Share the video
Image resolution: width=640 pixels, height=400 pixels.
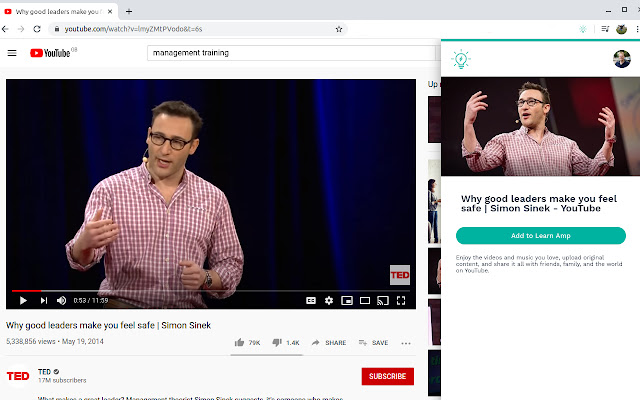pyautogui.click(x=328, y=343)
